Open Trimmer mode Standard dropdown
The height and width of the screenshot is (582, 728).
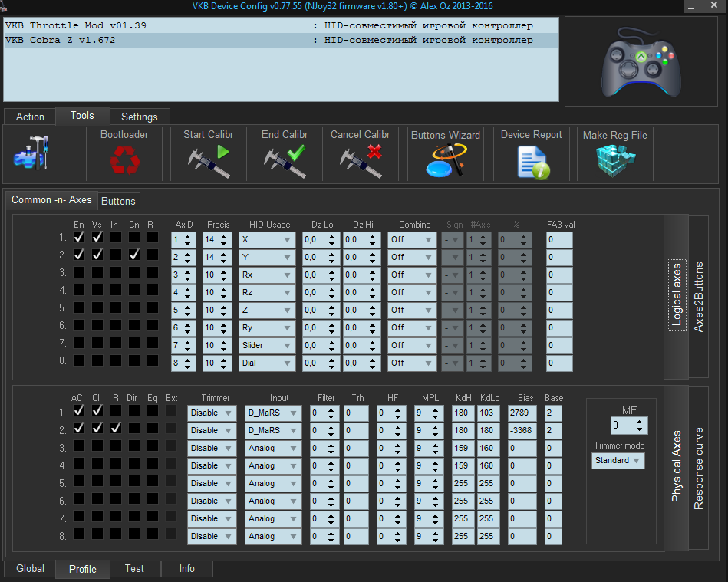(x=618, y=460)
